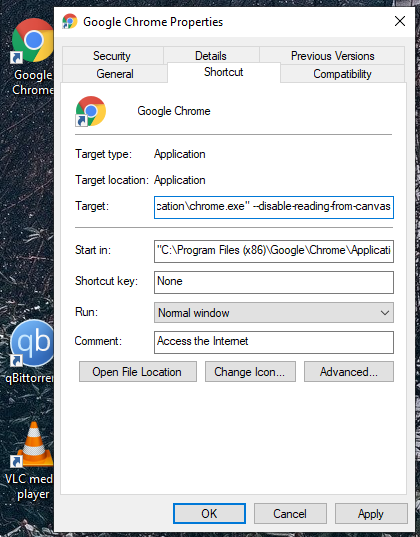Click the Chrome icon in the title bar
Image resolution: width=420 pixels, height=537 pixels.
(x=70, y=22)
